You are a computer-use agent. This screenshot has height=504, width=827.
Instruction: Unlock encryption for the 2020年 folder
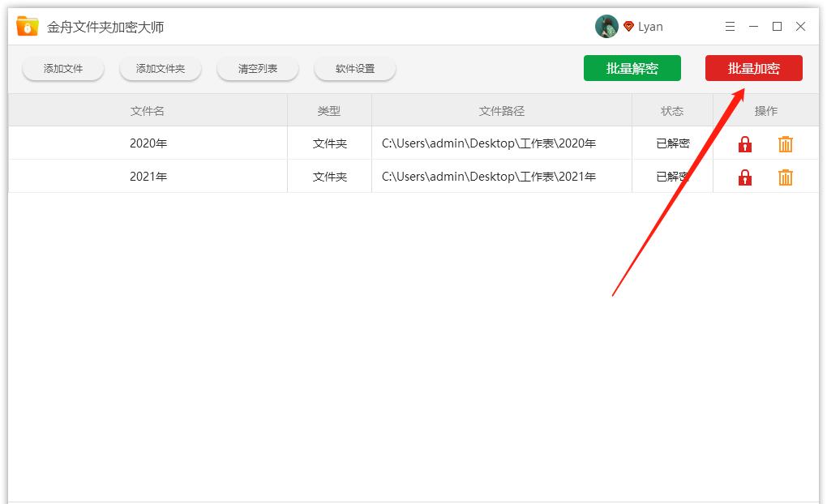click(744, 143)
